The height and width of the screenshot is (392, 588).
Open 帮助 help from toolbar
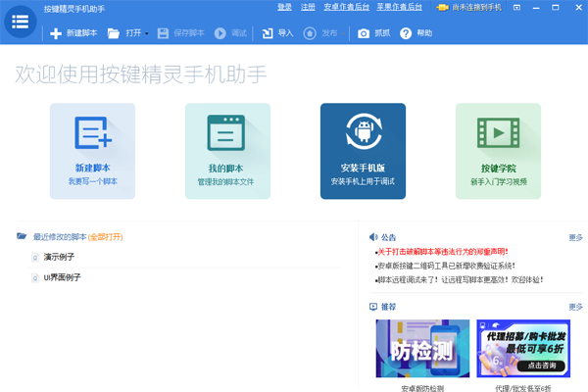pos(416,33)
